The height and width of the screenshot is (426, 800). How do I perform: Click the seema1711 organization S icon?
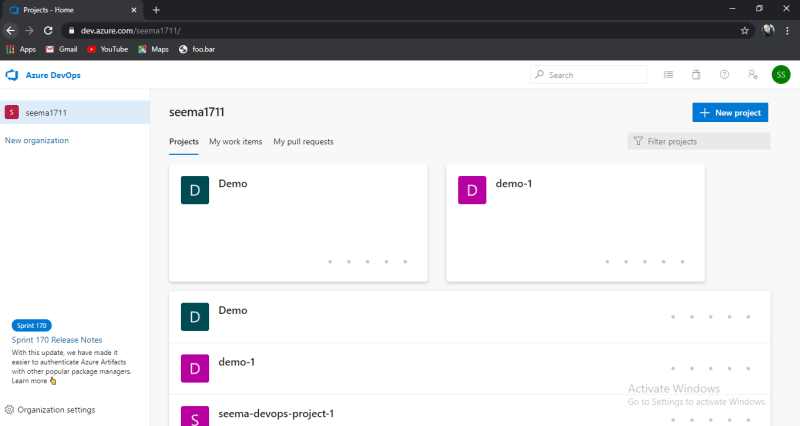click(x=12, y=112)
